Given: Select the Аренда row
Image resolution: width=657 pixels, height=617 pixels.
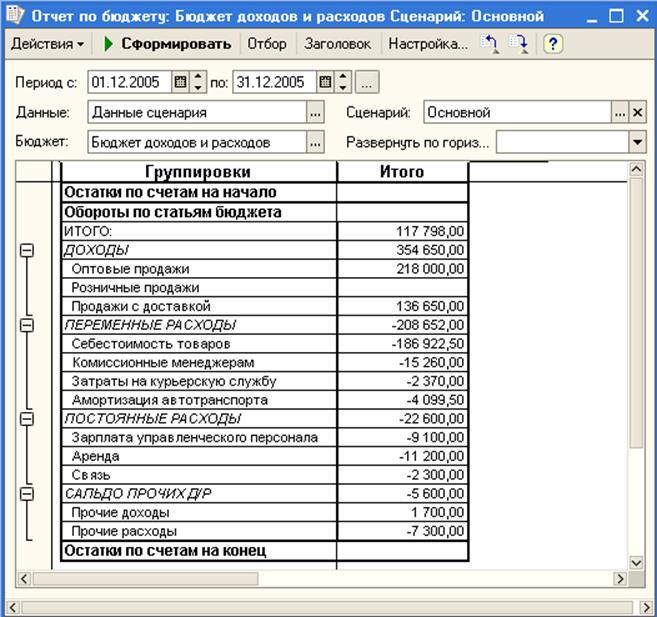Looking at the screenshot, I should click(x=264, y=456).
